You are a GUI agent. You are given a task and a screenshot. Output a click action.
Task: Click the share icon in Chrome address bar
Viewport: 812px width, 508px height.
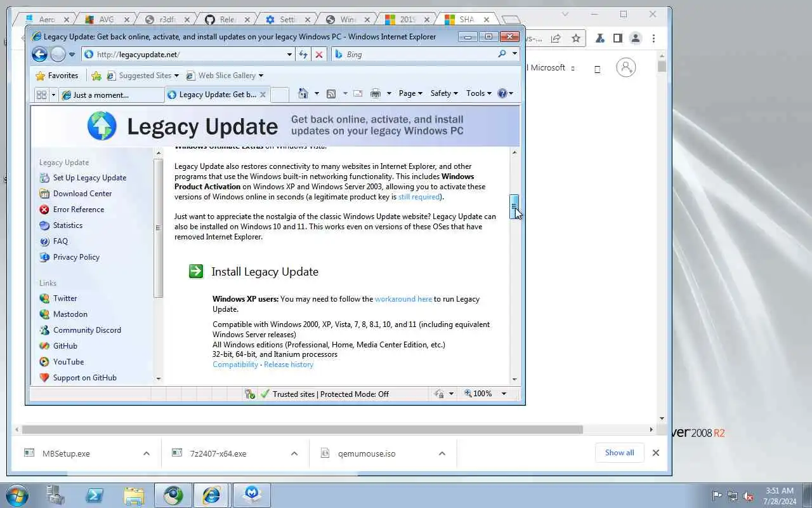(x=556, y=38)
